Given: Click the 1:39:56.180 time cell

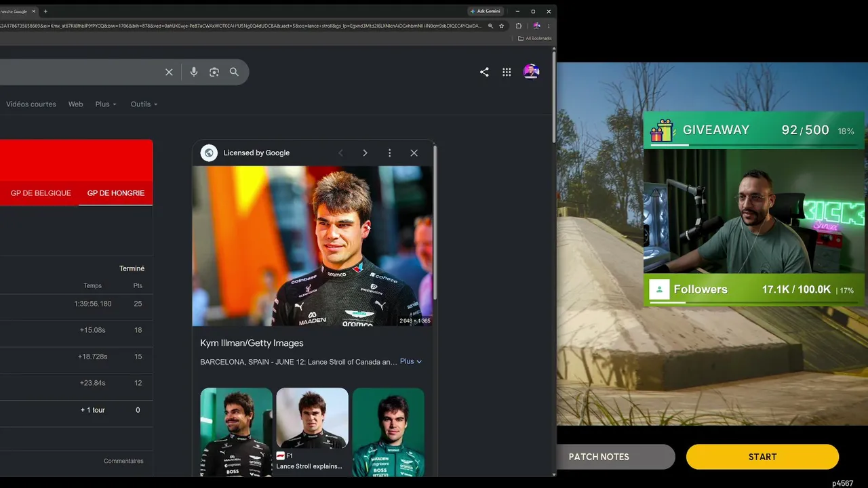Looking at the screenshot, I should [93, 304].
